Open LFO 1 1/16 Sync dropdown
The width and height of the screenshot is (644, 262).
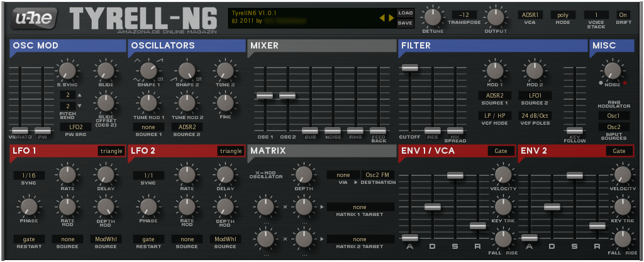click(x=29, y=175)
